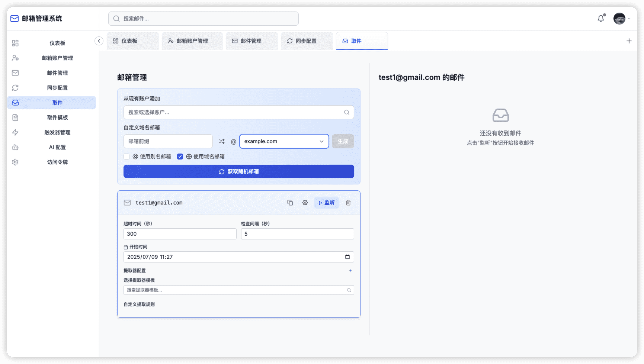This screenshot has width=644, height=364.
Task: Click the 获取随机邮箱 button
Action: 239,171
